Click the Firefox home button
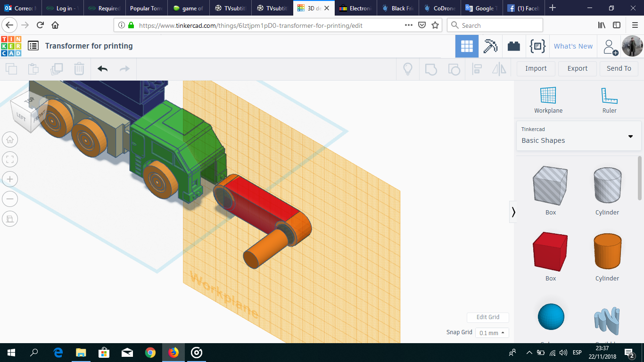Image resolution: width=644 pixels, height=362 pixels. (x=55, y=25)
